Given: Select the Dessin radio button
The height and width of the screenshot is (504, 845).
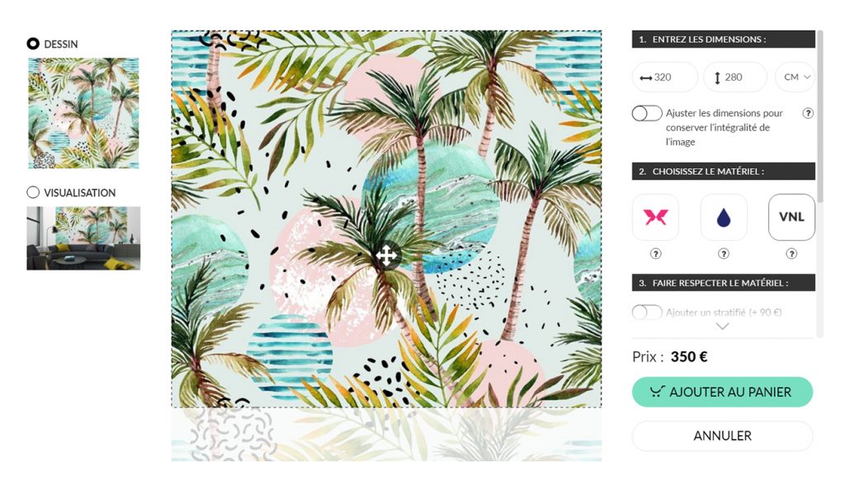Looking at the screenshot, I should pyautogui.click(x=33, y=44).
